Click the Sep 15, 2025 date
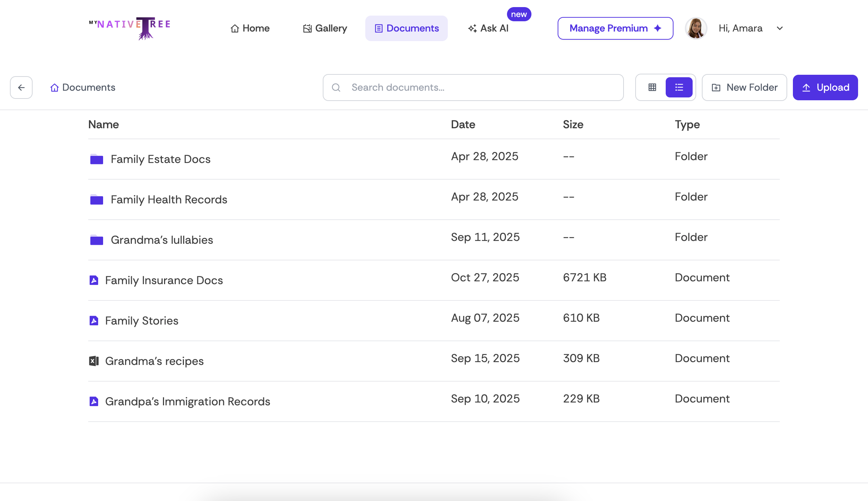The image size is (868, 501). click(485, 358)
